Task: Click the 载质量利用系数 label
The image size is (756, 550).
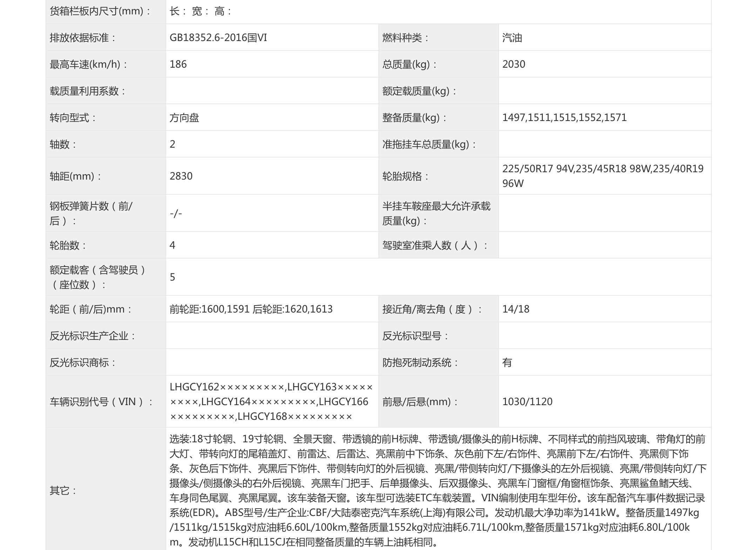Action: 87,91
